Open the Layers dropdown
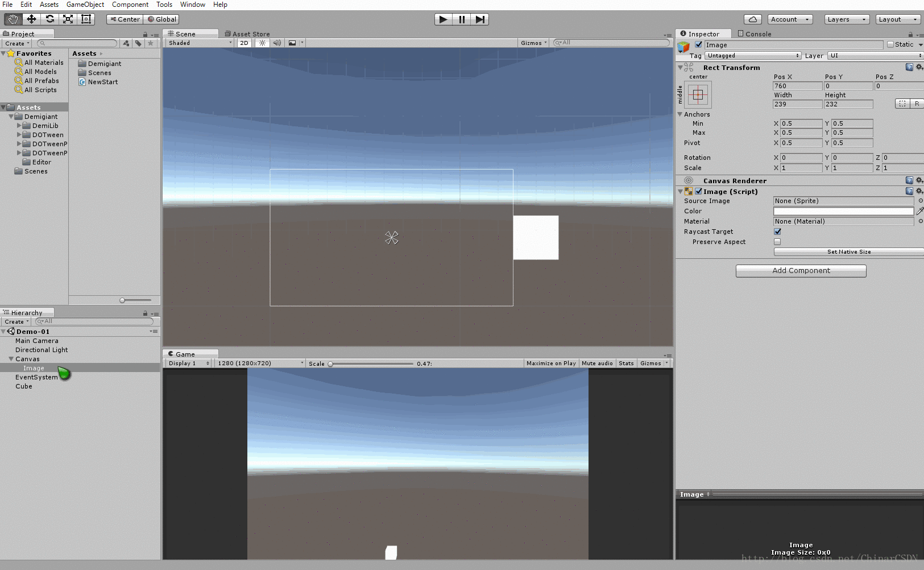Screen dimensions: 924x570 (847, 19)
